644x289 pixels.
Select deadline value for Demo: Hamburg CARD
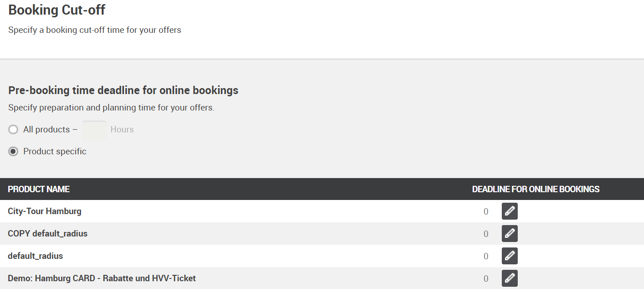[x=486, y=279]
